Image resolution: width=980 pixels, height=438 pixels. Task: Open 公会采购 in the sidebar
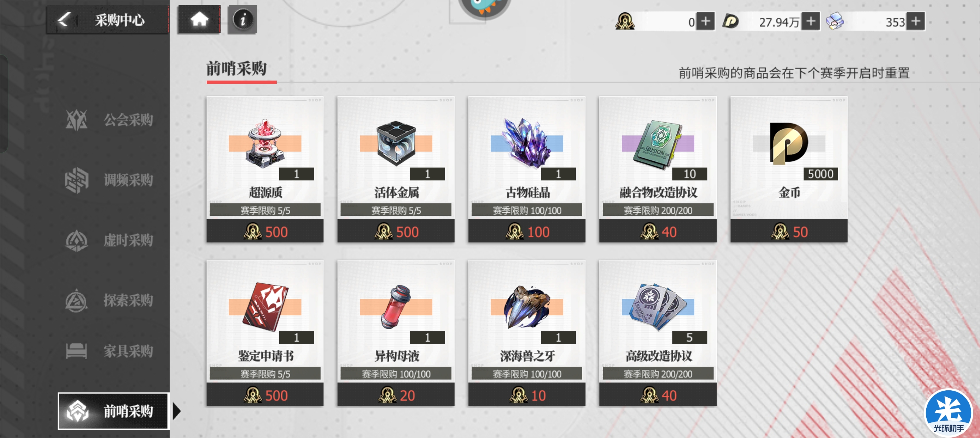(x=110, y=120)
